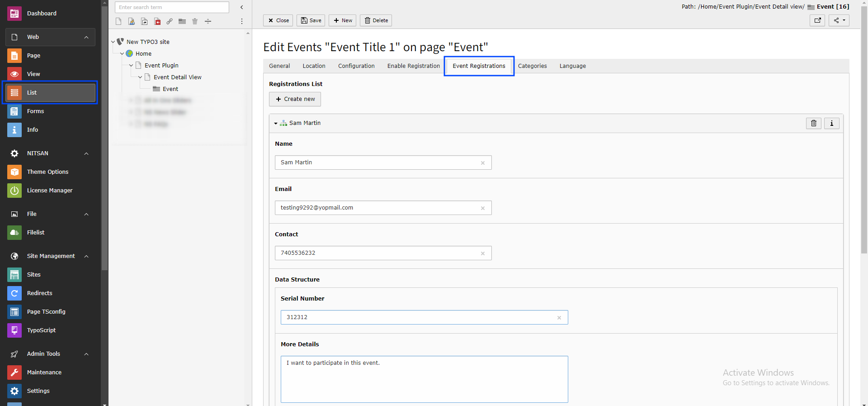Open the Sites module icon
The image size is (868, 406).
pyautogui.click(x=14, y=275)
